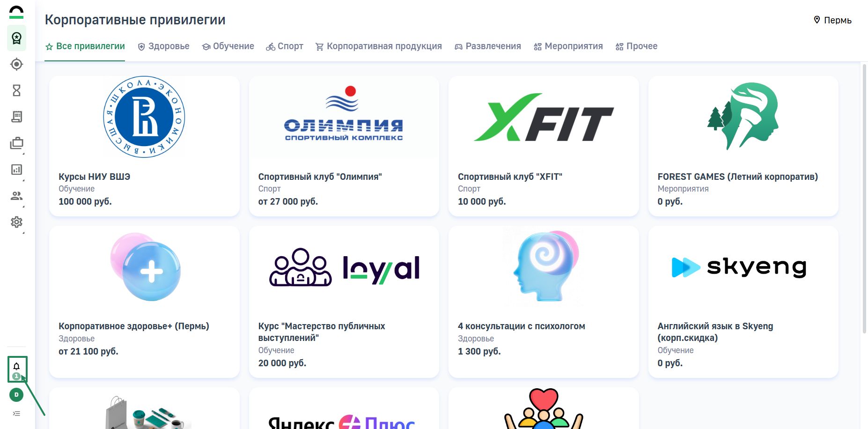The image size is (868, 429).
Task: Open Английский язык в Skyeng link
Action: (715, 332)
